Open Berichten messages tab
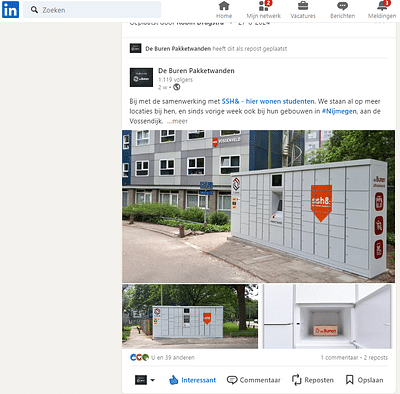 point(342,10)
